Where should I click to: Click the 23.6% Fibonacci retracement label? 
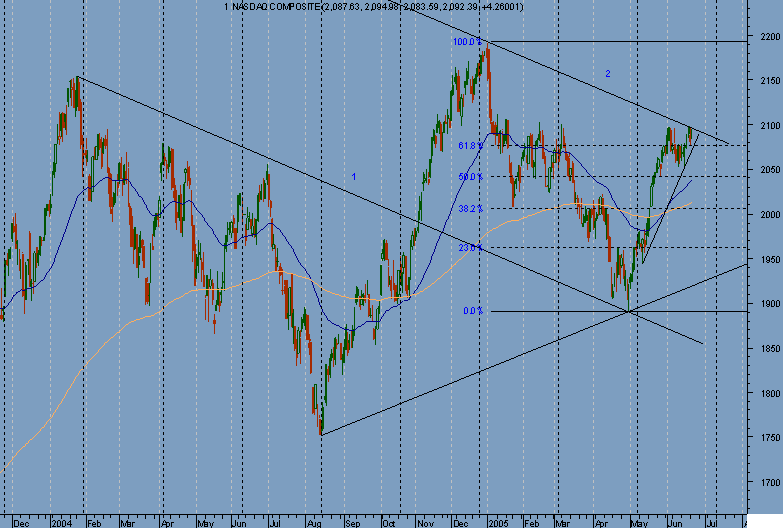470,248
